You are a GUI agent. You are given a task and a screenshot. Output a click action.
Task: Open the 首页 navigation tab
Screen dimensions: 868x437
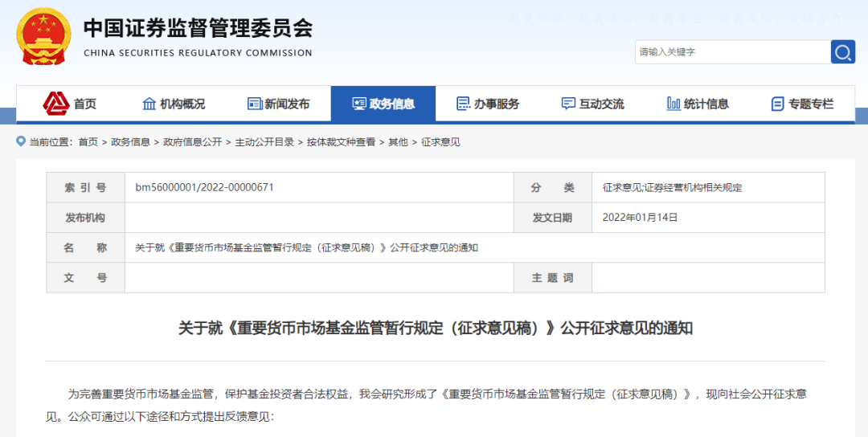coord(69,104)
